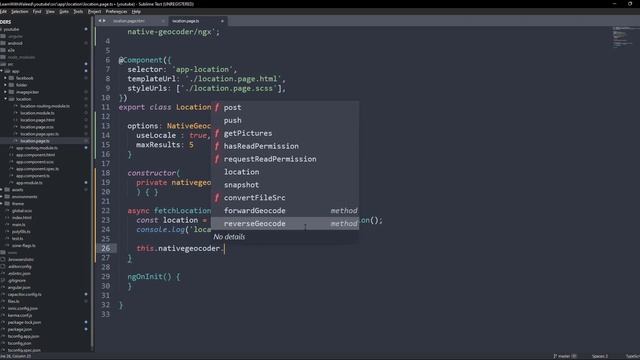Open karma.conf.js in sidebar
Image resolution: width=640 pixels, height=360 pixels.
[20, 315]
